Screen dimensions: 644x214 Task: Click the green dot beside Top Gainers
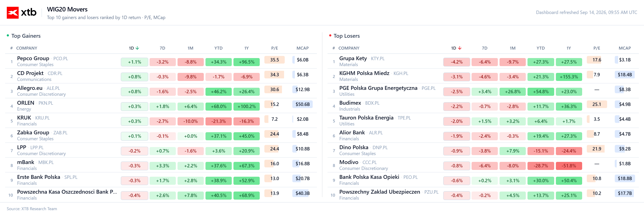[8, 36]
